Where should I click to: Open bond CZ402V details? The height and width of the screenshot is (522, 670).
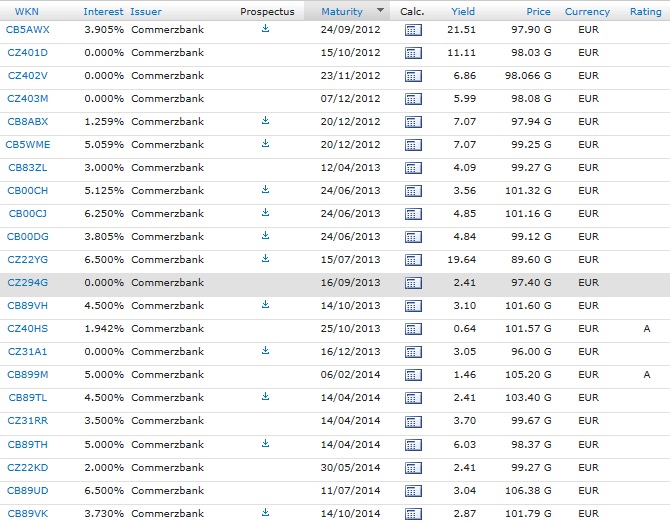point(28,76)
